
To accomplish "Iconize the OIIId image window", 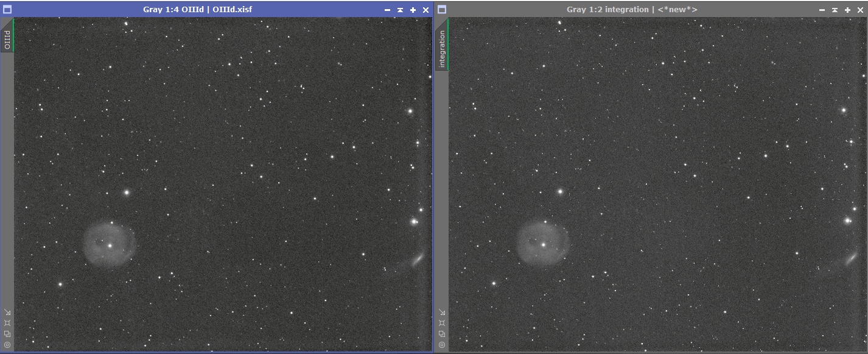I will [x=388, y=10].
